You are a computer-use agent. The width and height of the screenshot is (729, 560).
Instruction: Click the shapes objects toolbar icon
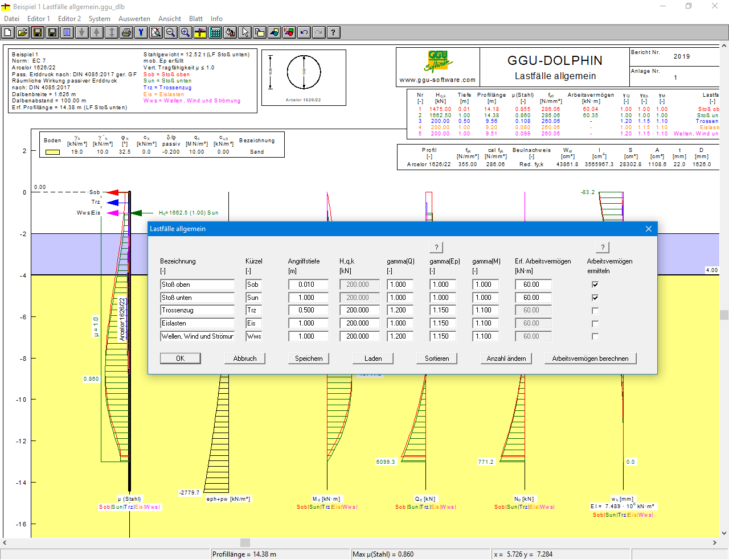click(x=275, y=32)
